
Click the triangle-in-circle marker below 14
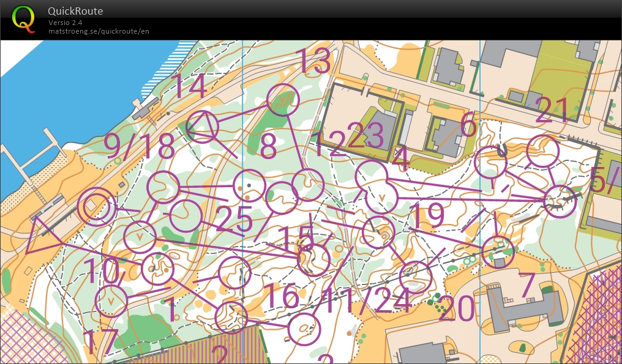pos(203,127)
